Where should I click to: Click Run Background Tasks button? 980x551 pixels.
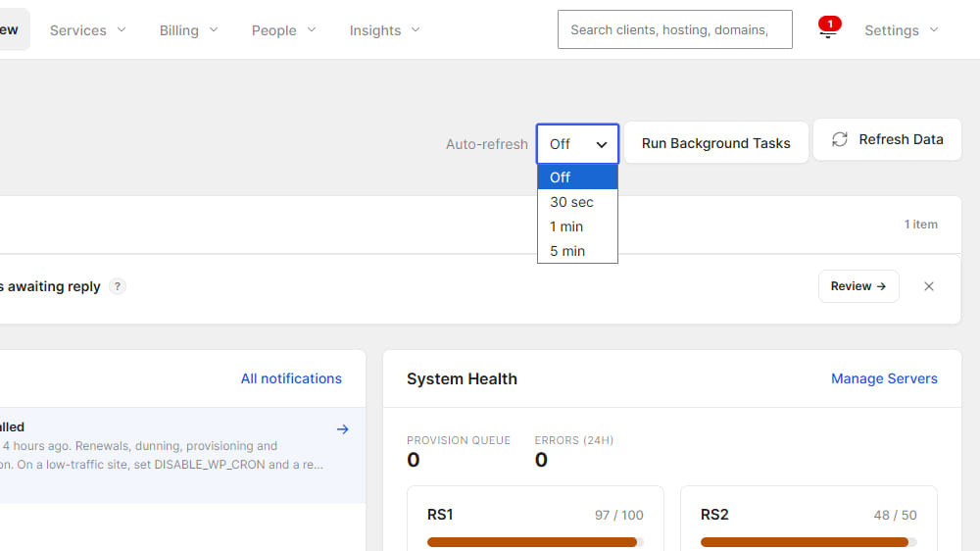pos(716,143)
